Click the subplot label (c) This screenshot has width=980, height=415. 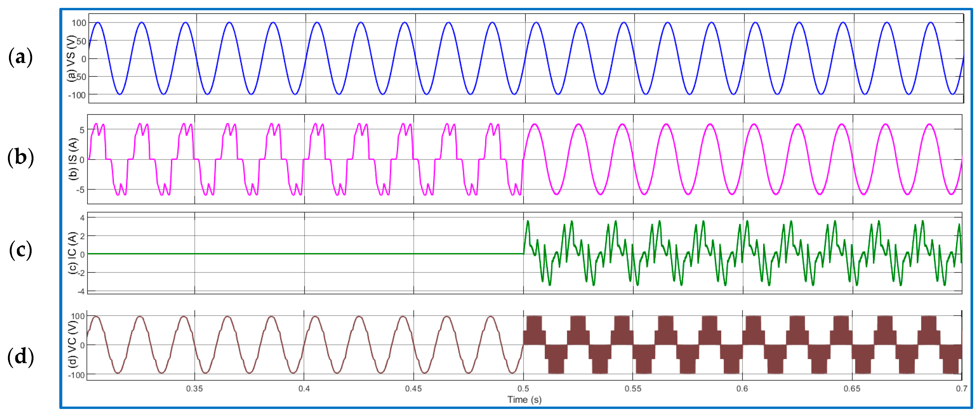(x=21, y=251)
